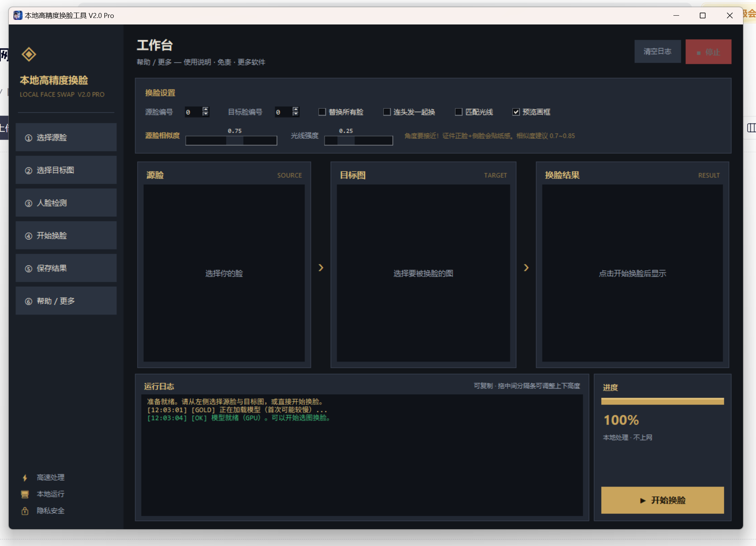Click the 正在加载模型 log line

coord(237,410)
